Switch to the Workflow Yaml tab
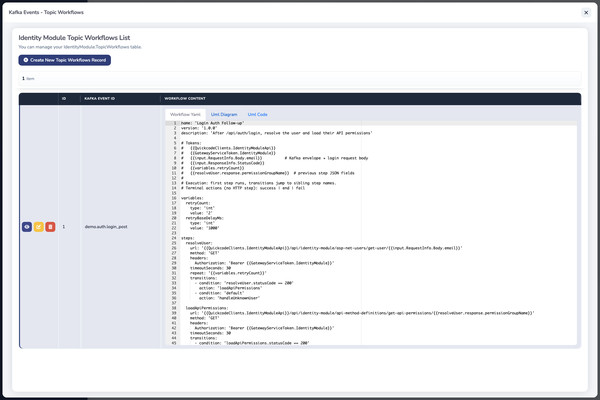This screenshot has width=600, height=400. [185, 114]
